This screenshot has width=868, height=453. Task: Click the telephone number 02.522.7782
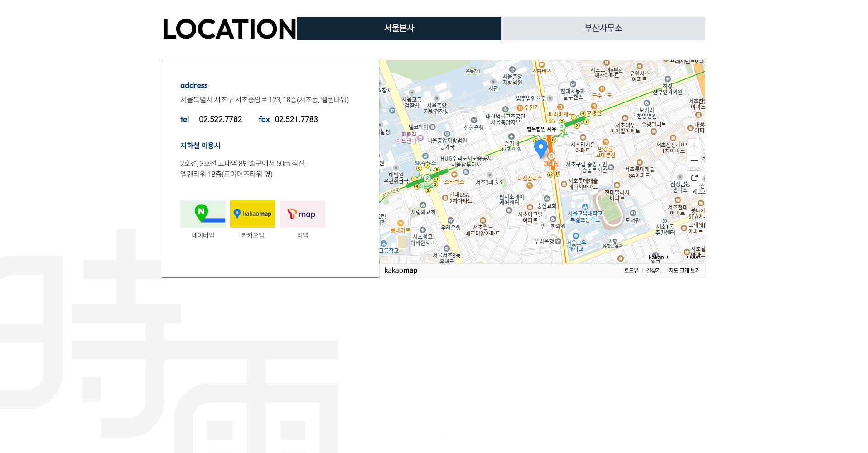[x=221, y=119]
